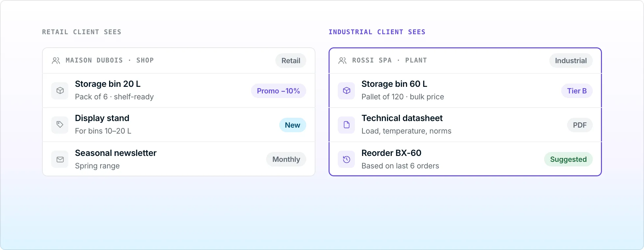Click the 'Pallet of 120 · bulk price' text
The image size is (644, 250).
coord(403,97)
